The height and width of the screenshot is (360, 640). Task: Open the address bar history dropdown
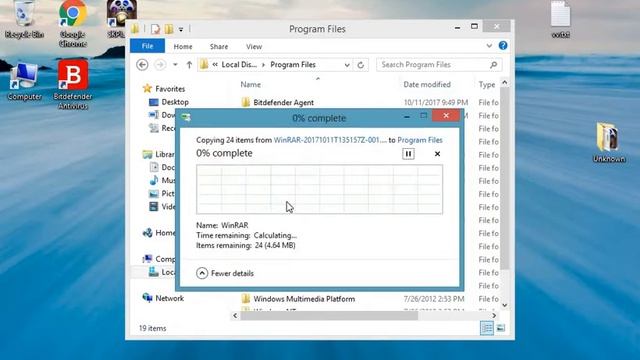tap(347, 65)
